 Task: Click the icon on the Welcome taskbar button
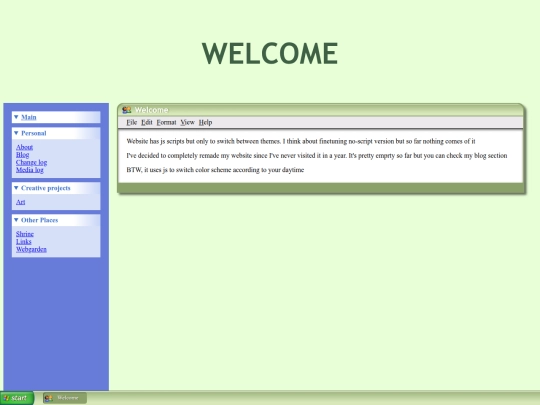click(x=48, y=398)
